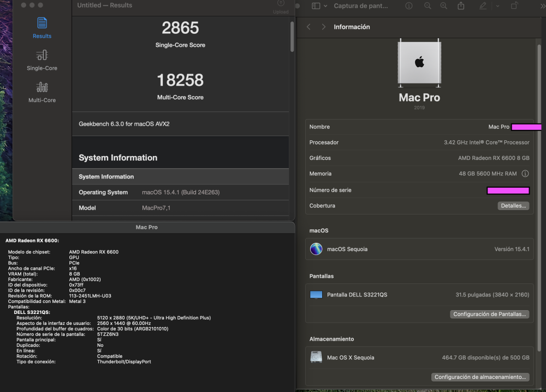Go forward with the right chevron in Información

click(x=323, y=27)
